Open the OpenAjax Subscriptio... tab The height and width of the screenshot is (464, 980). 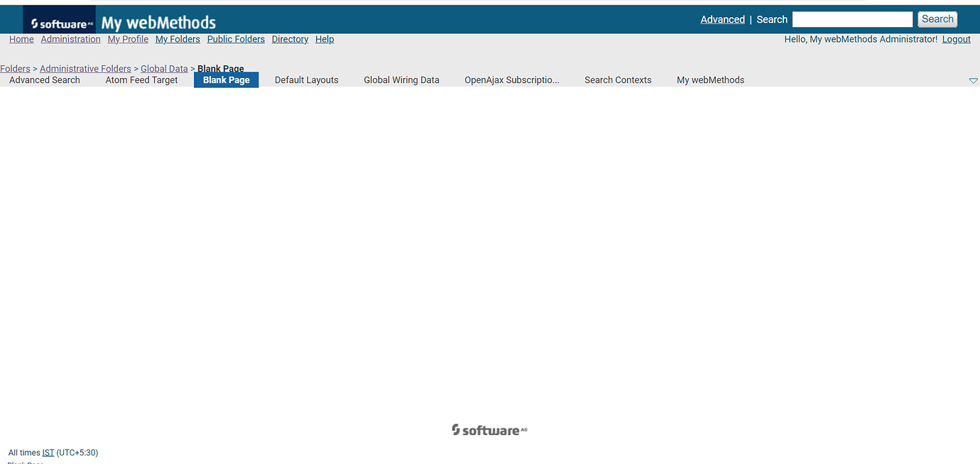coord(512,80)
